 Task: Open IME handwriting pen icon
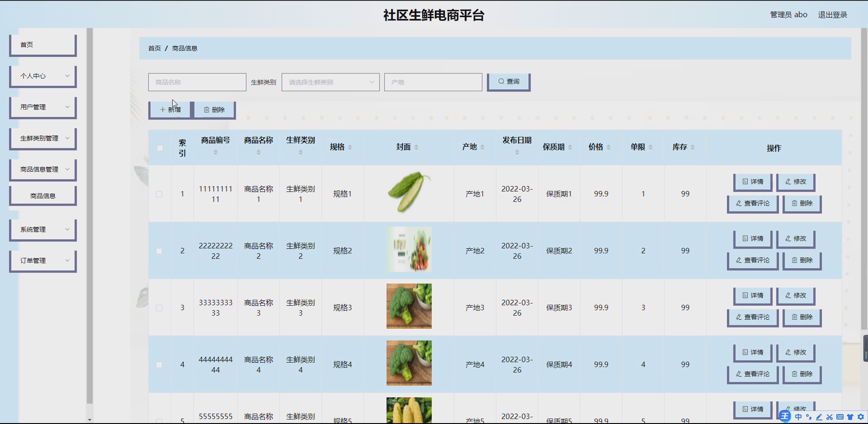(x=819, y=417)
